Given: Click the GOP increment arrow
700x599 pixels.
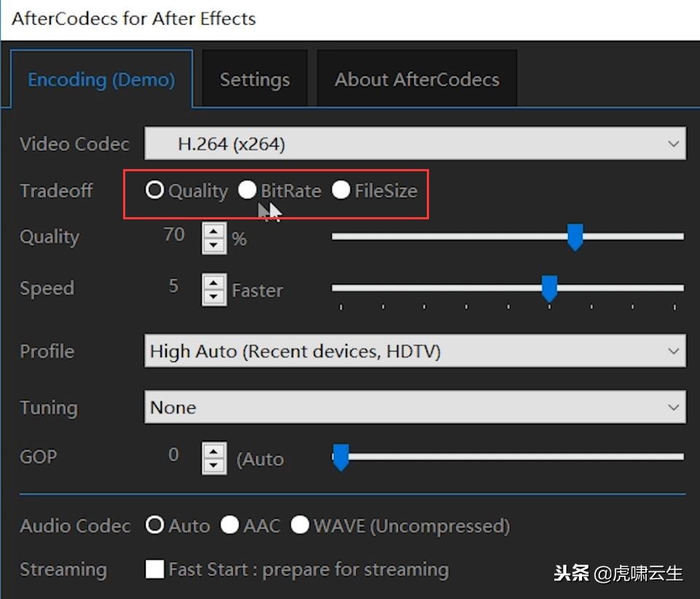Looking at the screenshot, I should (213, 451).
